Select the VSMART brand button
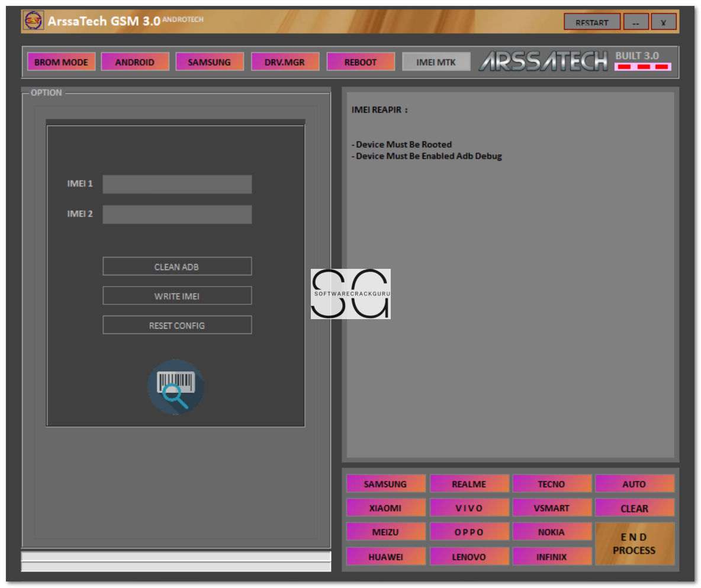 (552, 508)
